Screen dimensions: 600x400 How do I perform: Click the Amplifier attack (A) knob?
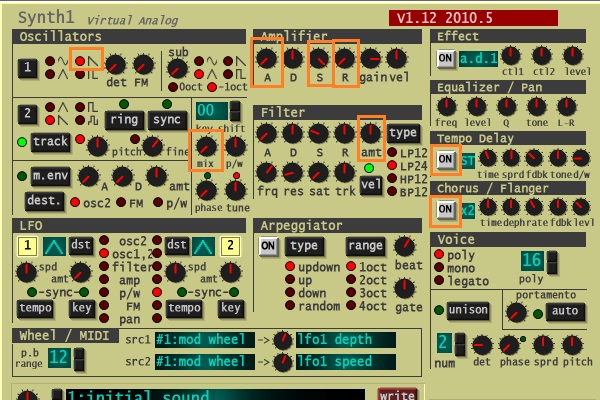coord(268,59)
